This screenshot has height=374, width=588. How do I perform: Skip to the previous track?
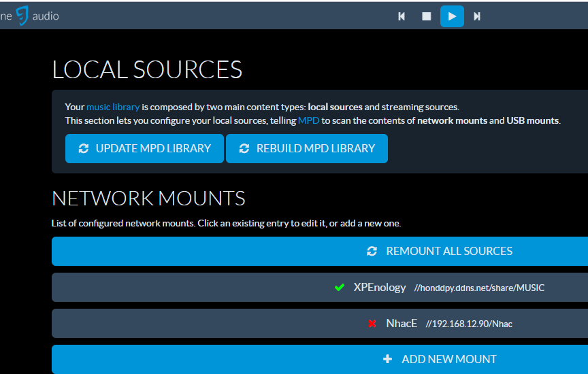click(x=402, y=16)
